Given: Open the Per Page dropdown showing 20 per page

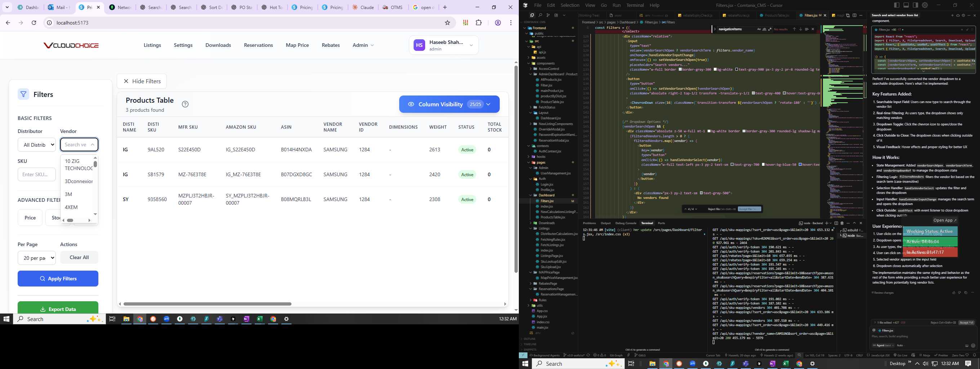Looking at the screenshot, I should click(x=36, y=258).
